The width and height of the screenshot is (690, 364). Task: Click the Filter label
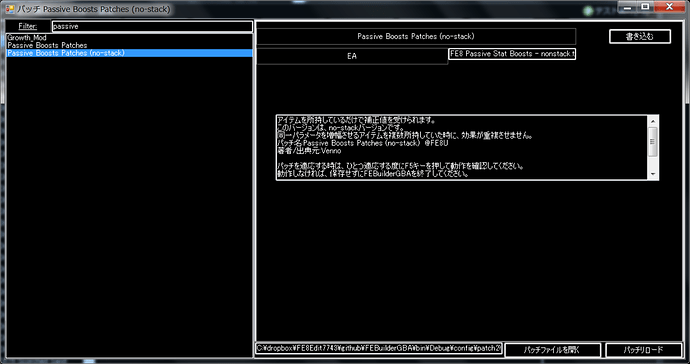(x=28, y=26)
